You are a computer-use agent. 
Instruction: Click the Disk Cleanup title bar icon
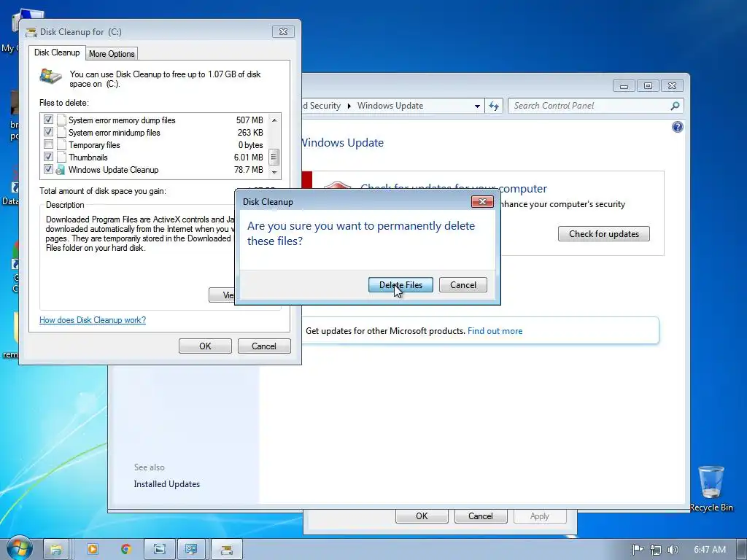tap(31, 32)
